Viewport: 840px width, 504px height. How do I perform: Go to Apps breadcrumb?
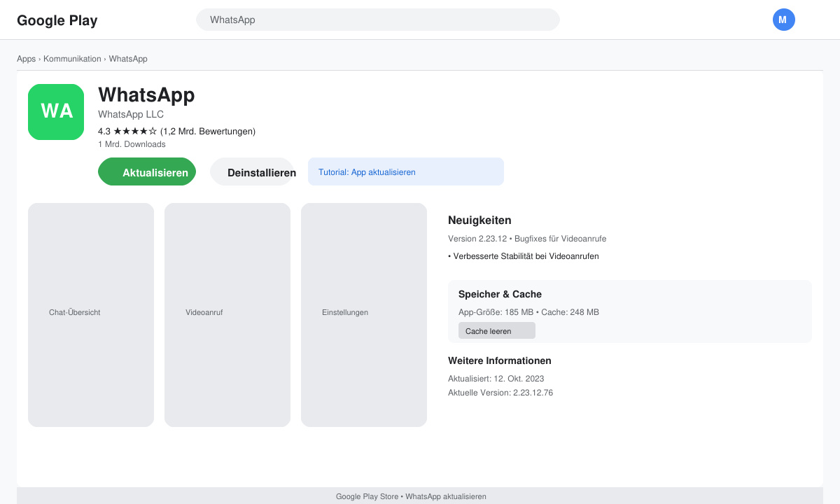26,59
